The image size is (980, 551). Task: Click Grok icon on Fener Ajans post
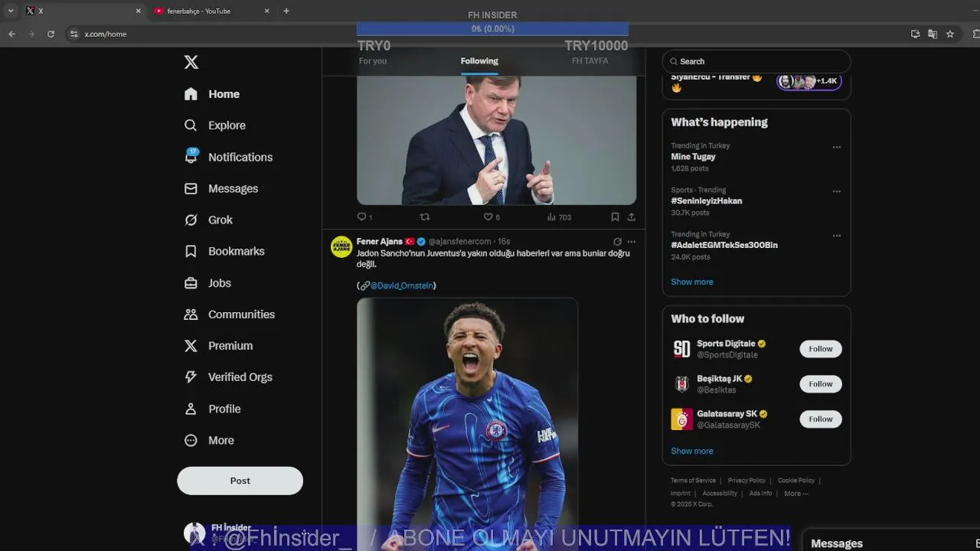coord(617,242)
